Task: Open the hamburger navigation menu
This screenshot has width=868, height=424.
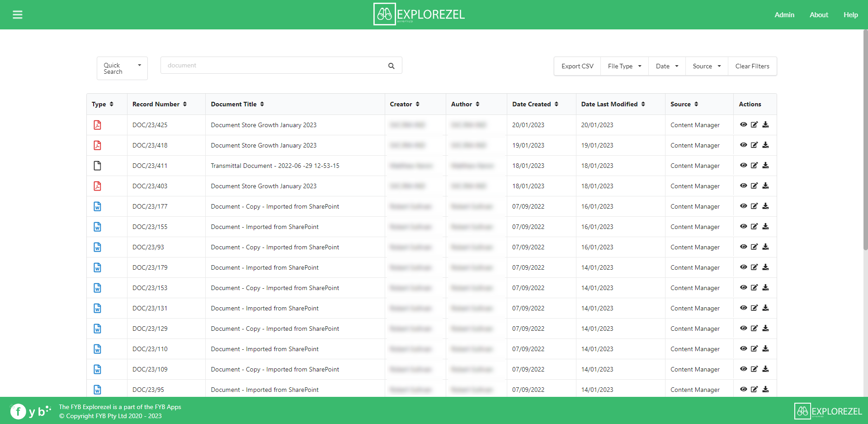Action: click(x=18, y=15)
